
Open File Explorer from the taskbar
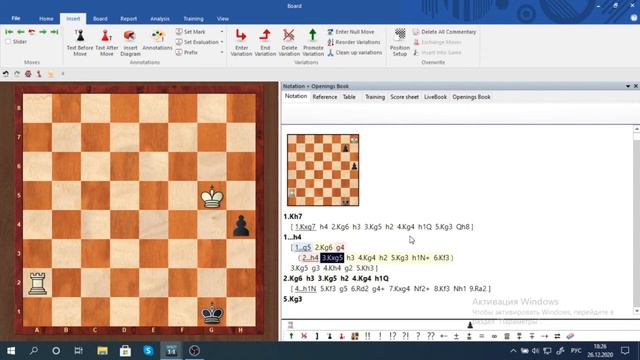tap(102, 351)
